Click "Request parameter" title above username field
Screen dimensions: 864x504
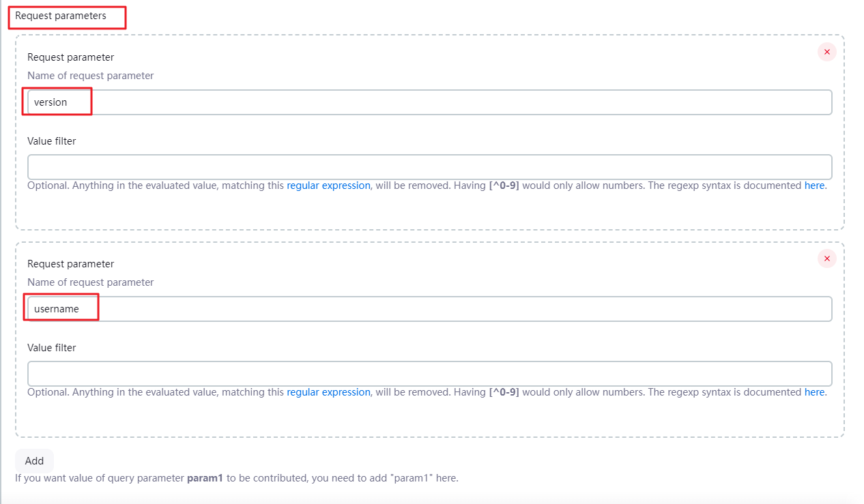pyautogui.click(x=70, y=264)
